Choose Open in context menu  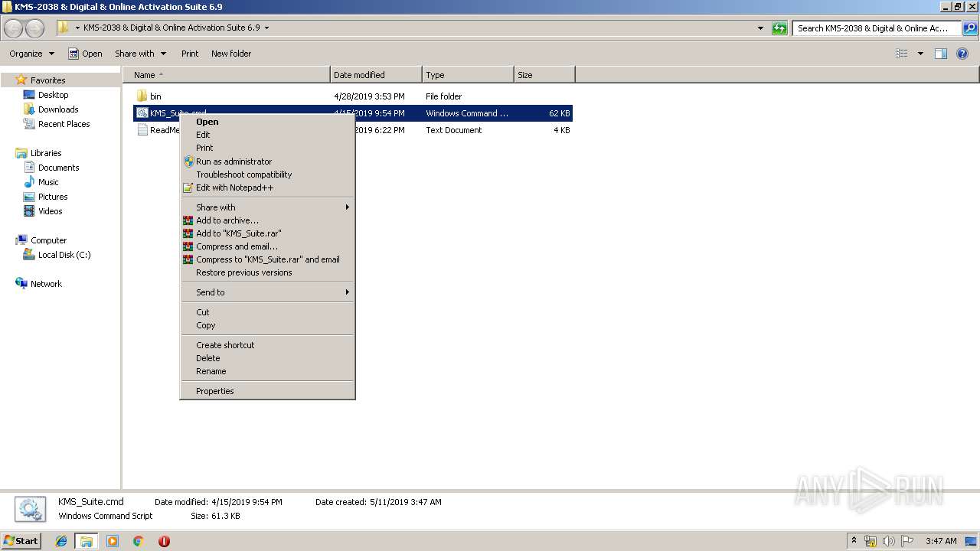[267, 122]
